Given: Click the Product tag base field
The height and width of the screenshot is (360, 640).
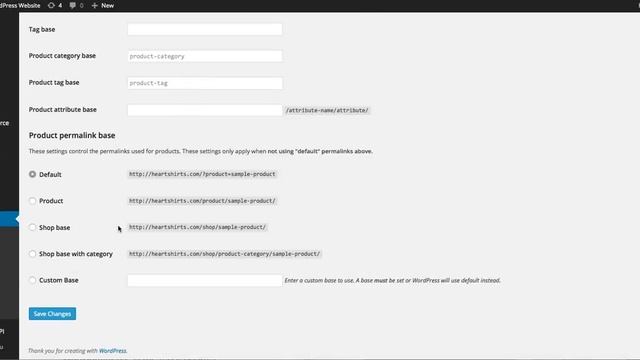Looking at the screenshot, I should click(204, 83).
